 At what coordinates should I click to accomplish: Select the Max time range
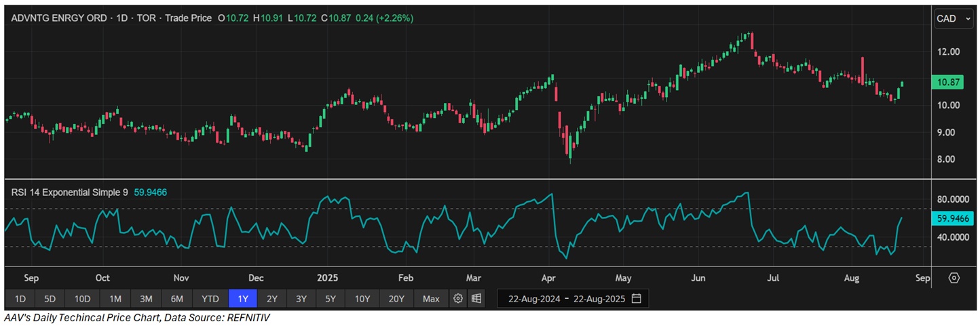click(x=431, y=298)
